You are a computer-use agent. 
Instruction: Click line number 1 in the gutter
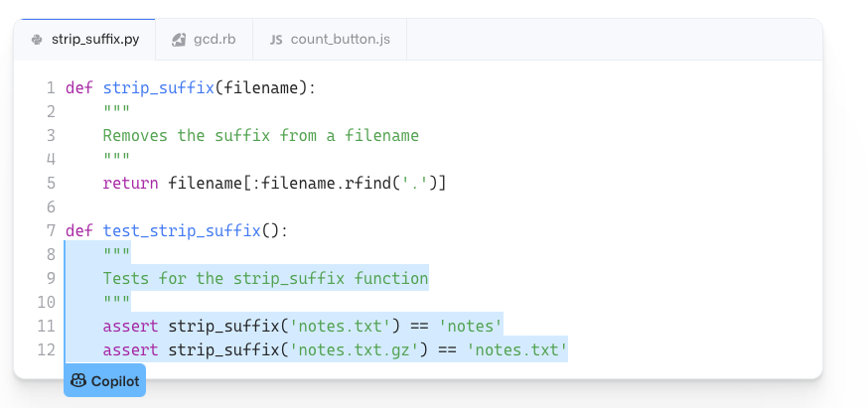coord(51,88)
